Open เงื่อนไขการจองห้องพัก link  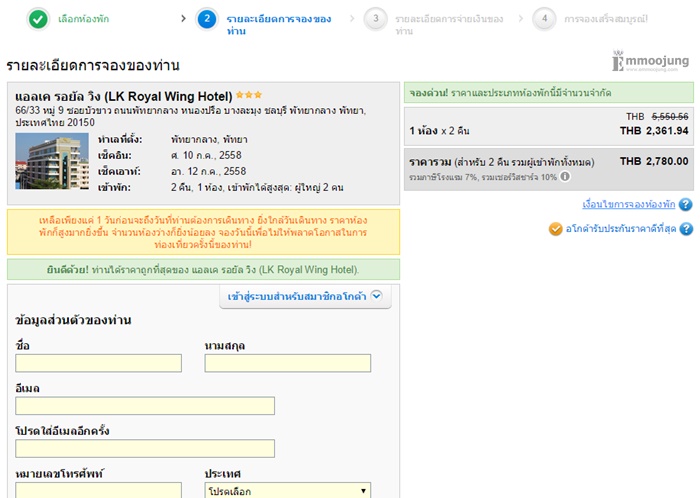coord(629,204)
